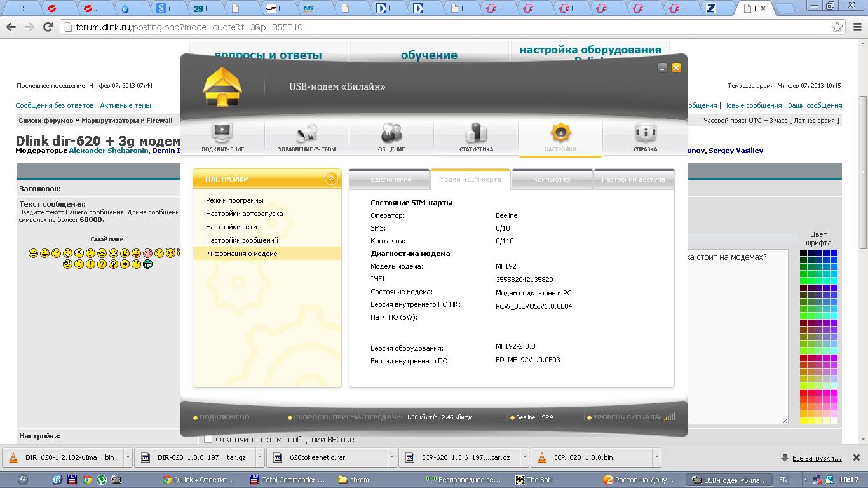Pick the red font color swatch

pos(804,393)
